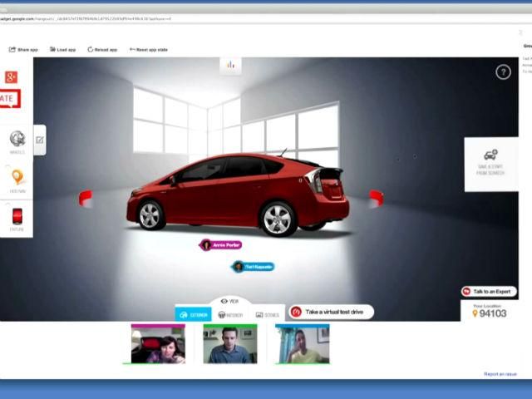The image size is (532, 399).
Task: Click Take a virtual test drive
Action: (331, 312)
